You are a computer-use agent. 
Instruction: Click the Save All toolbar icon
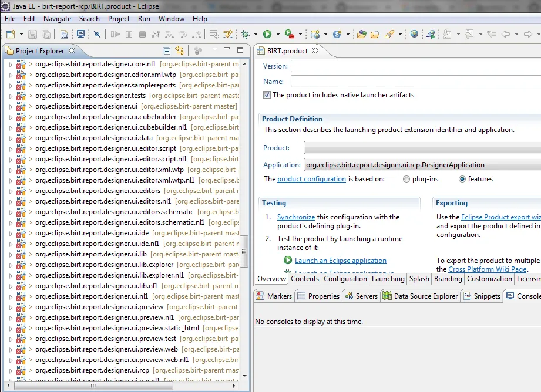click(46, 34)
